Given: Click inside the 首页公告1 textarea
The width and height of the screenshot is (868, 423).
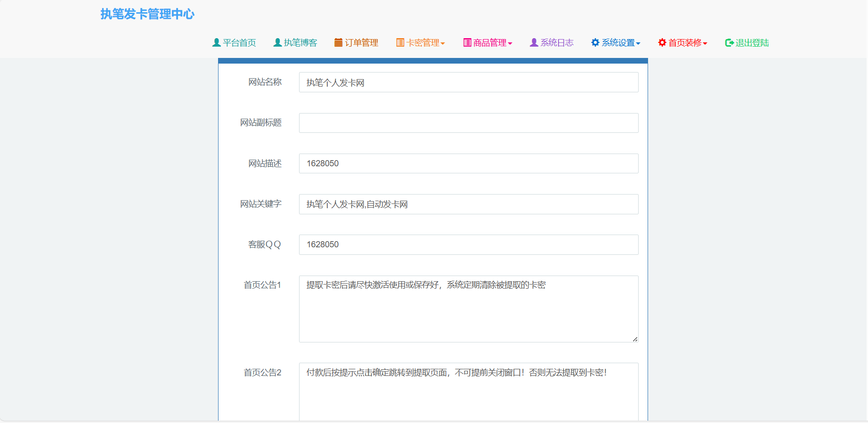Looking at the screenshot, I should [469, 309].
